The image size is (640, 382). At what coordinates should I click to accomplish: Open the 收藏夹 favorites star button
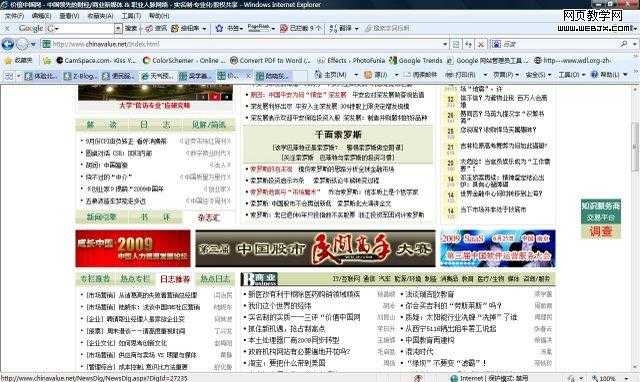coord(18,60)
